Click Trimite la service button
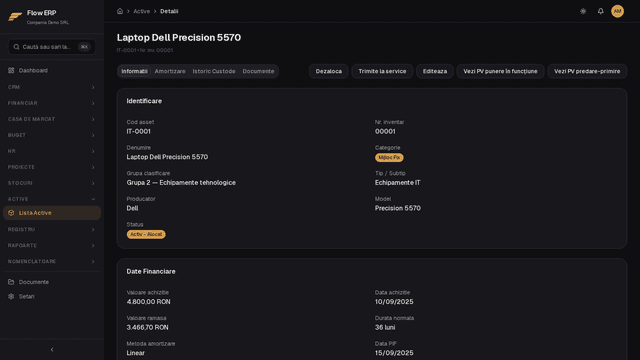The height and width of the screenshot is (360, 640). [x=382, y=71]
